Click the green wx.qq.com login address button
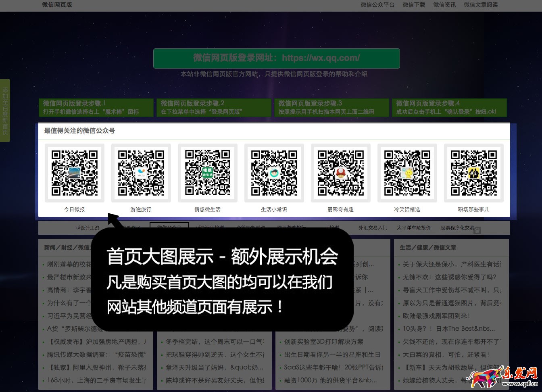This screenshot has width=542, height=392. [276, 58]
